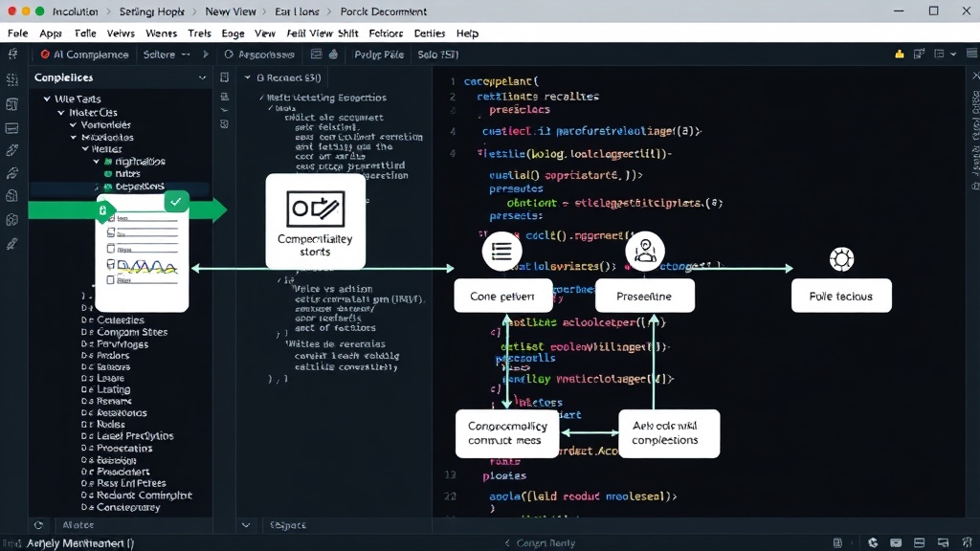Screen dimensions: 980x551
Task: Click the last status bar icon at bottom right
Action: (x=968, y=543)
